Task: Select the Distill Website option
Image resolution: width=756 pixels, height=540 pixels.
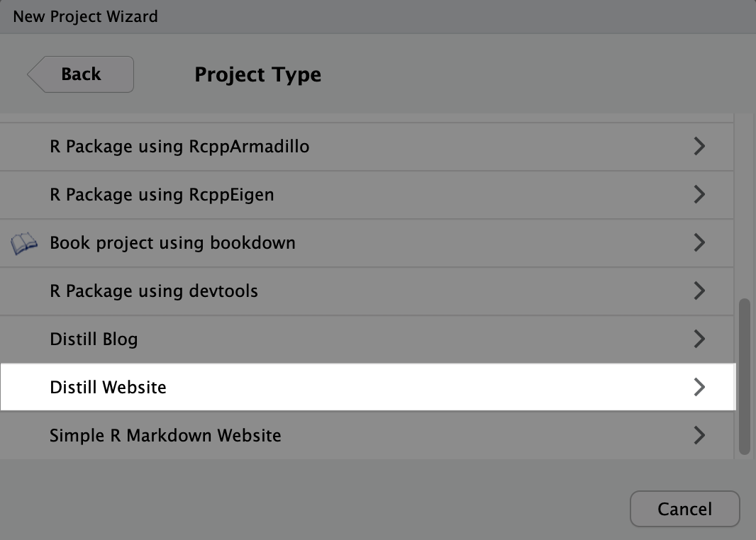Action: (x=108, y=387)
